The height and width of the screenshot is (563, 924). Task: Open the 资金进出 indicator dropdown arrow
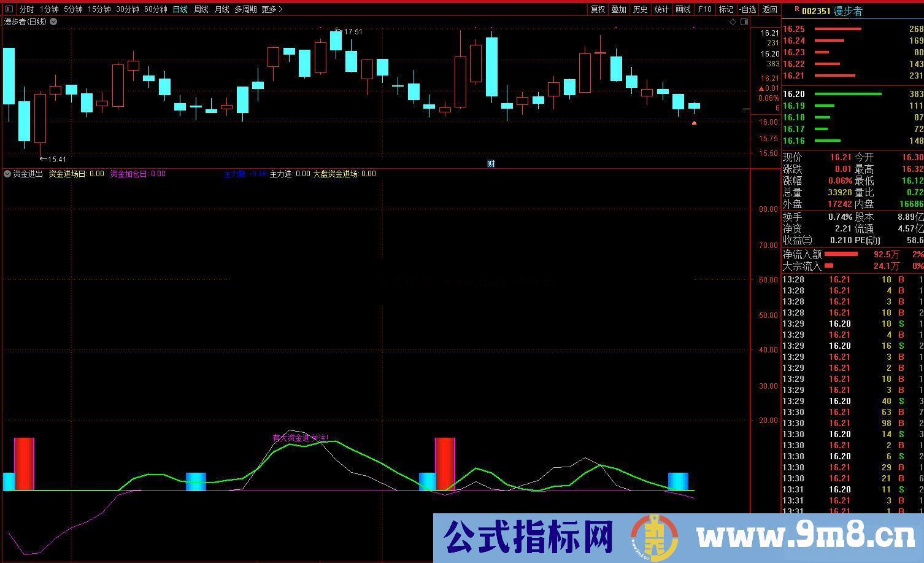point(7,174)
